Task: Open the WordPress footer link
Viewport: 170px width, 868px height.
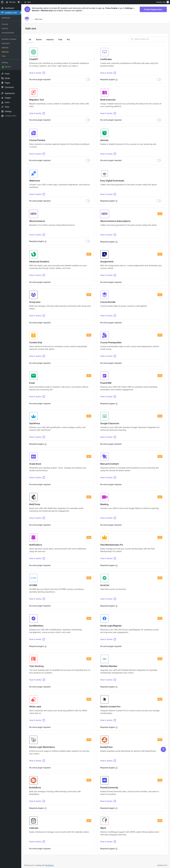Action: [x=49, y=865]
